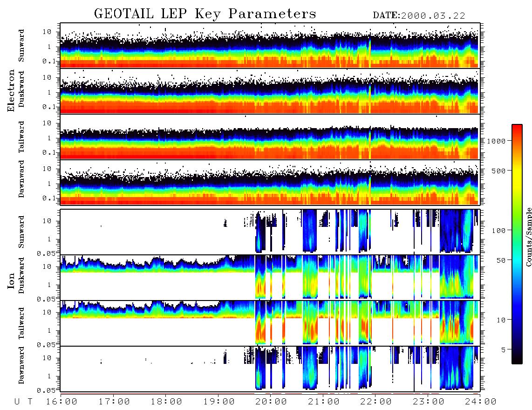
Task: Click the UT time axis label
Action: click(24, 402)
